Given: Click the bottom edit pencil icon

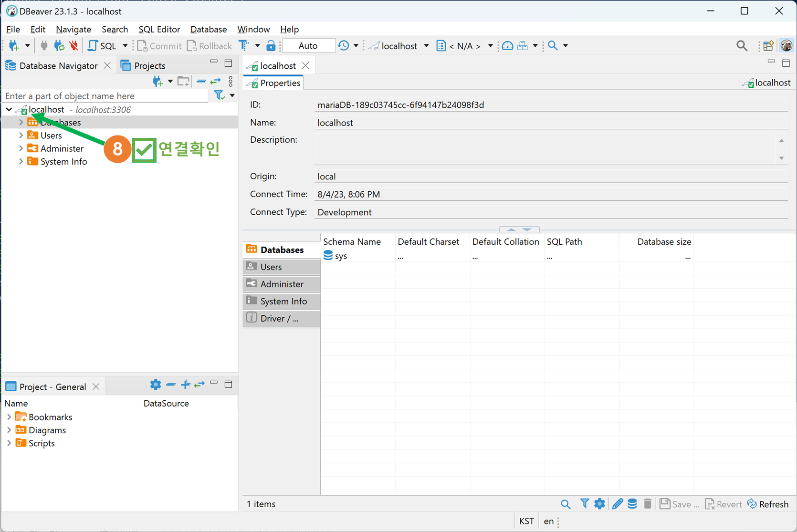Looking at the screenshot, I should pyautogui.click(x=617, y=503).
